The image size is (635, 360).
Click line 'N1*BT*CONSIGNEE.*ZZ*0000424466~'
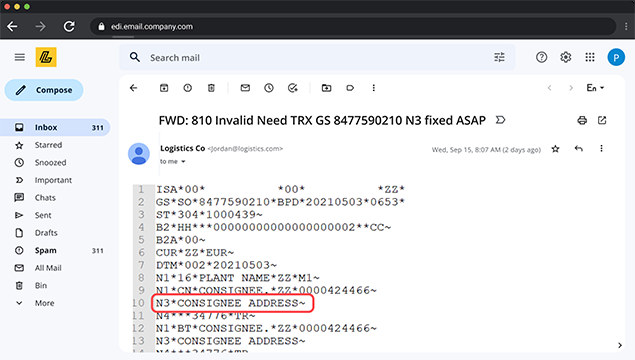266,328
